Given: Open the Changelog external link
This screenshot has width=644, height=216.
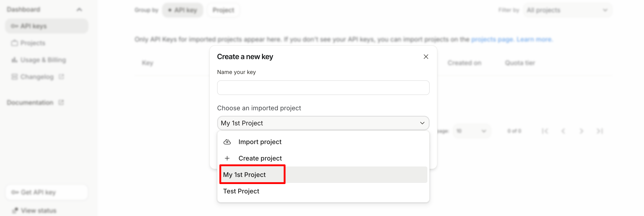Looking at the screenshot, I should 37,77.
